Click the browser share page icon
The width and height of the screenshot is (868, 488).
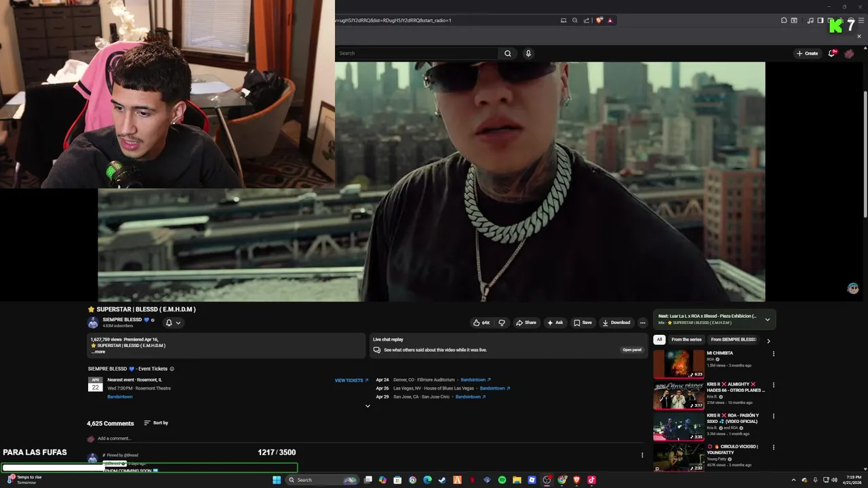pyautogui.click(x=587, y=20)
